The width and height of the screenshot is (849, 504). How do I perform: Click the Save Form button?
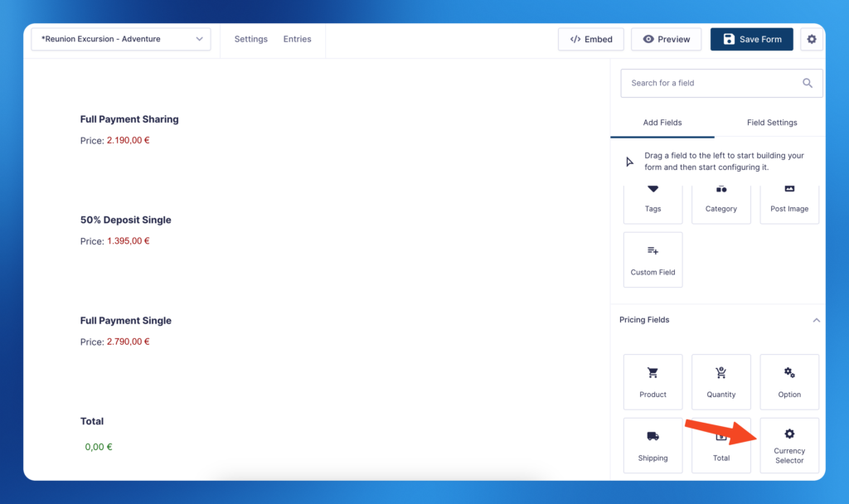click(751, 39)
